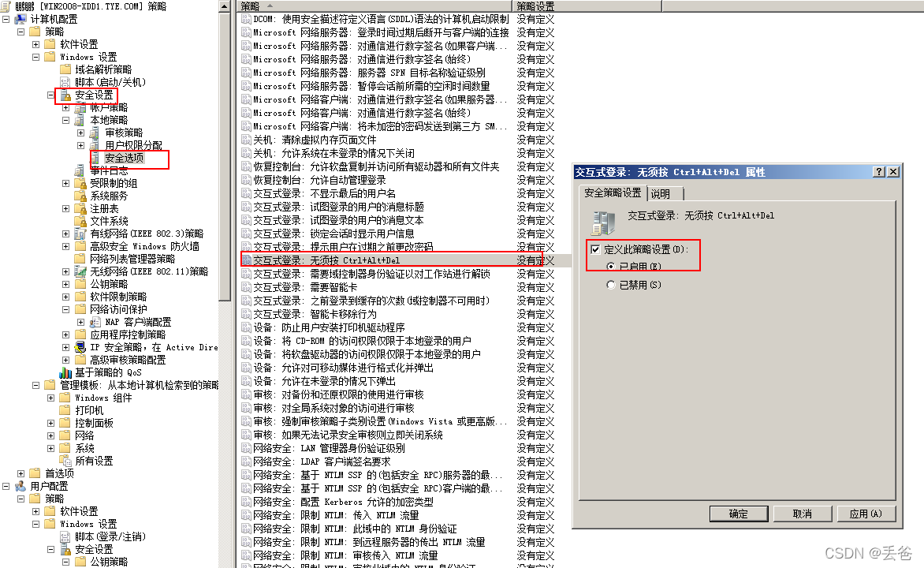Click the 脚本(登录/注销) script icon
The height and width of the screenshot is (568, 924).
coord(65,536)
